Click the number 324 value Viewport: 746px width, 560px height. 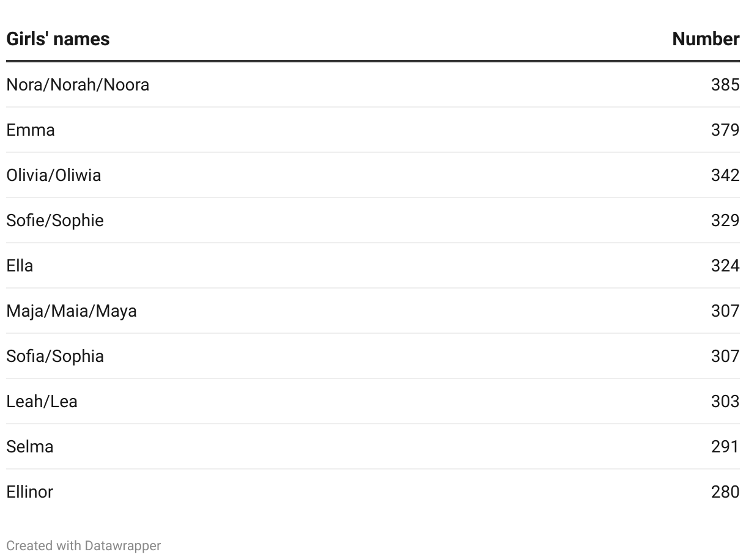pyautogui.click(x=725, y=265)
